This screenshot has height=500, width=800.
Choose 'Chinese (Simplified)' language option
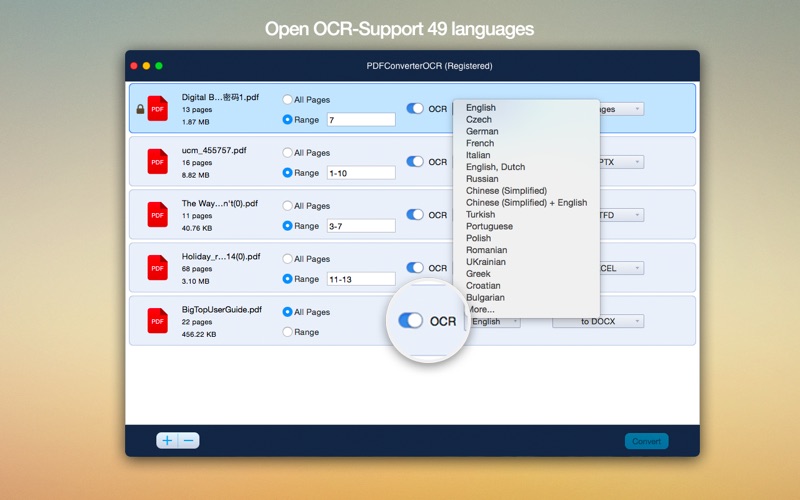coord(526,191)
